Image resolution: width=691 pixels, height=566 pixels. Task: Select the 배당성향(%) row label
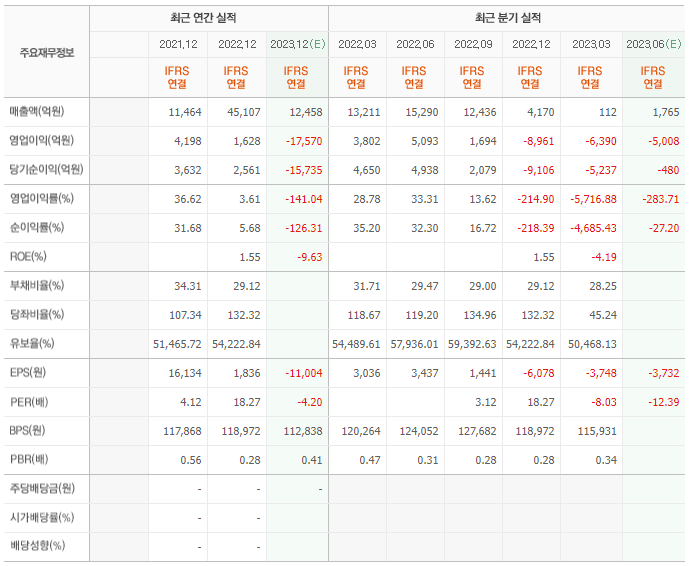(37, 547)
